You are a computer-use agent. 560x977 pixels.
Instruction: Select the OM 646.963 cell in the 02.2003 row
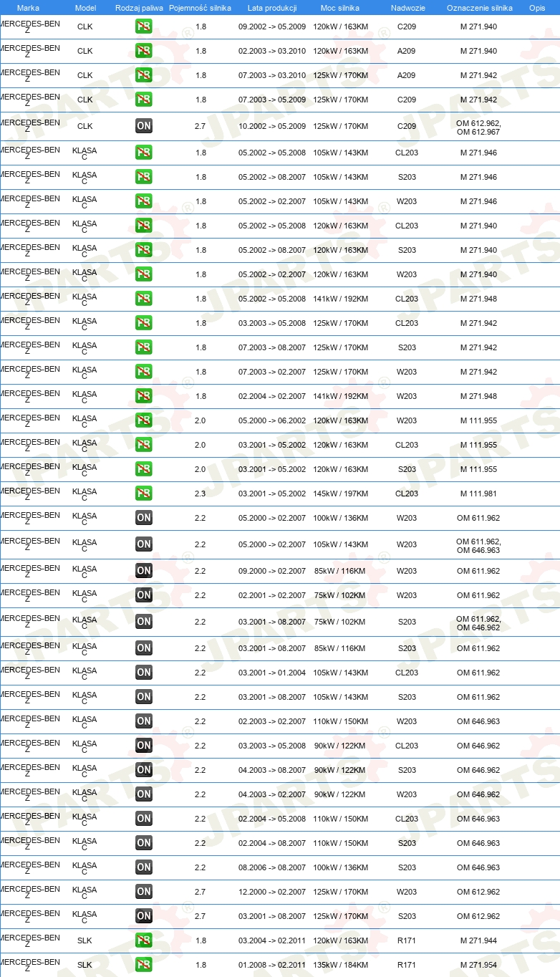point(478,721)
